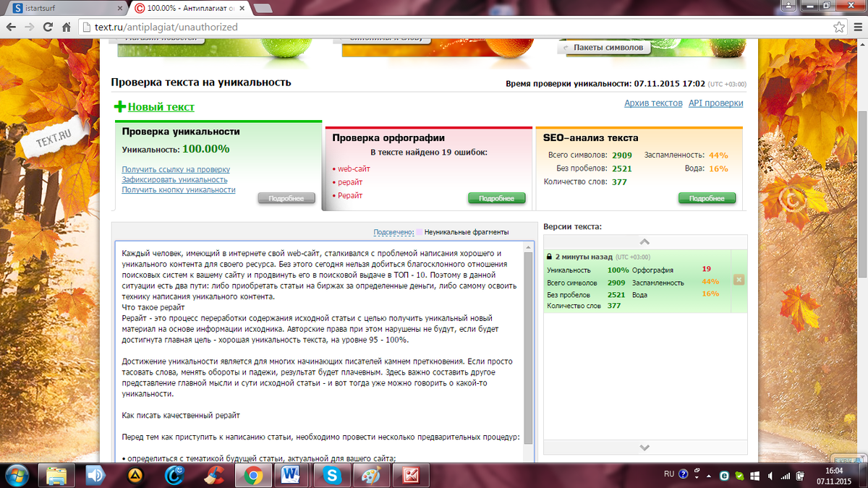The width and height of the screenshot is (868, 488).
Task: Click the Заспамленность value 44% in SEO panel
Action: click(x=718, y=155)
